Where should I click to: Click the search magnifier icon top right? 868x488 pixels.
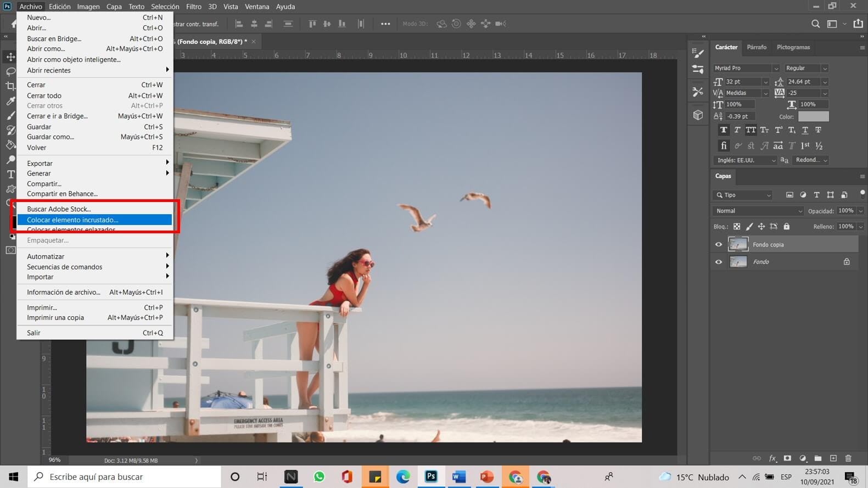point(815,24)
